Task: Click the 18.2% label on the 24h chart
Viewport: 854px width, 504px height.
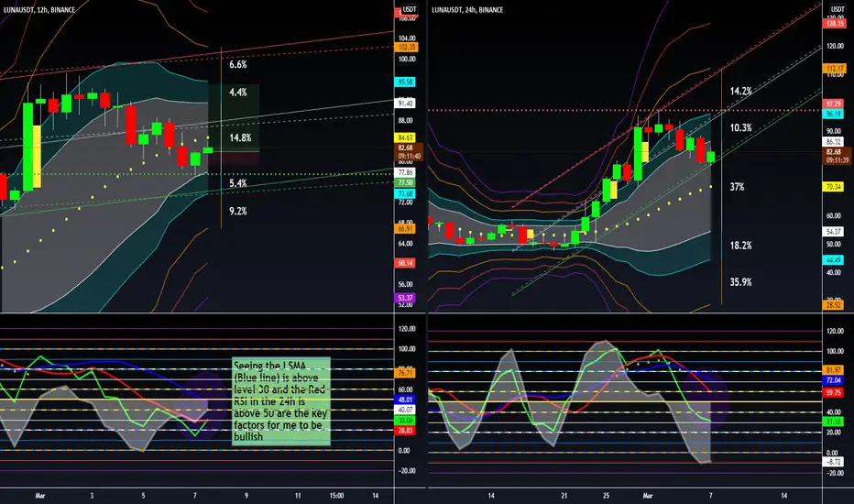Action: [x=741, y=246]
